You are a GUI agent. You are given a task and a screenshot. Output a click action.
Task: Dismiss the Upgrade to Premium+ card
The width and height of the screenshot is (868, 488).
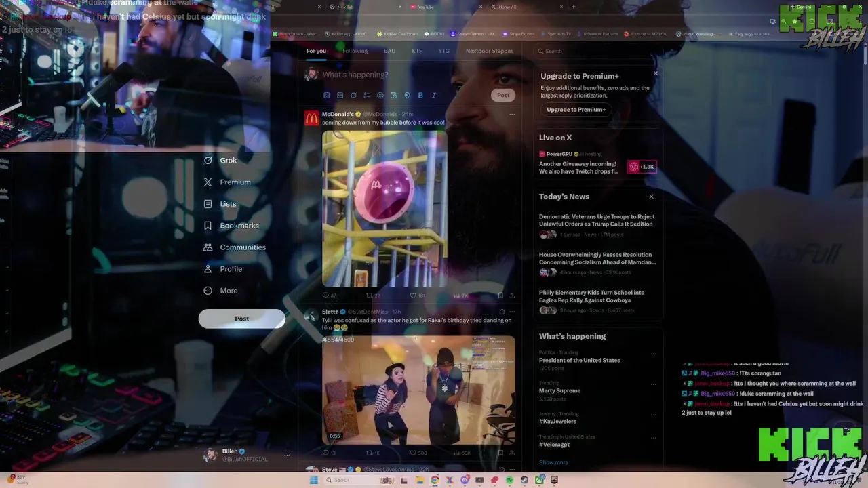point(655,73)
